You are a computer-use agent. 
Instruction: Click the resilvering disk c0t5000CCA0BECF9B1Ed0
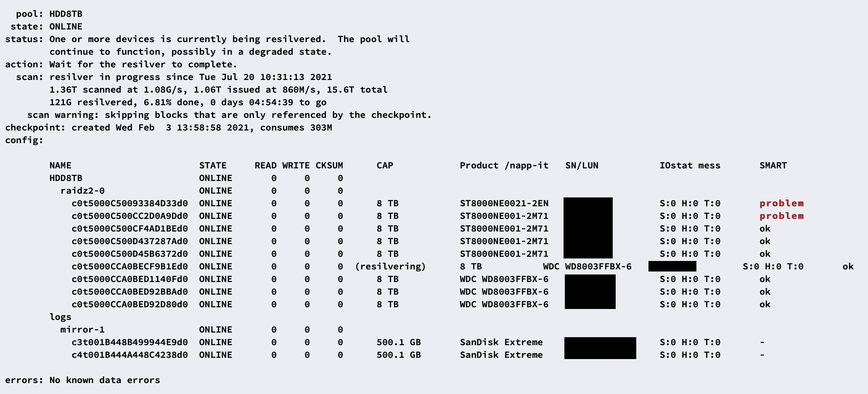[130, 266]
